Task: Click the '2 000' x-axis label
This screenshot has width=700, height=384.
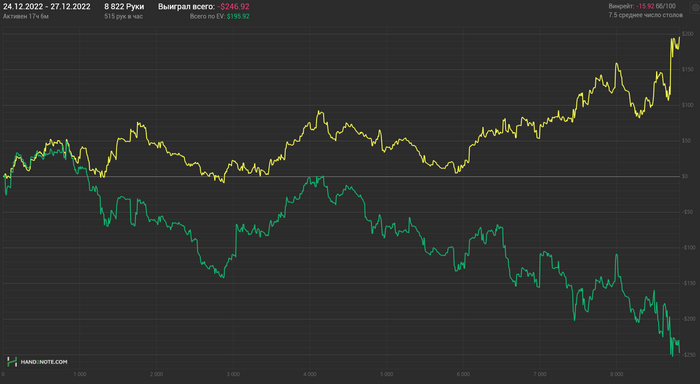Action: tap(156, 374)
